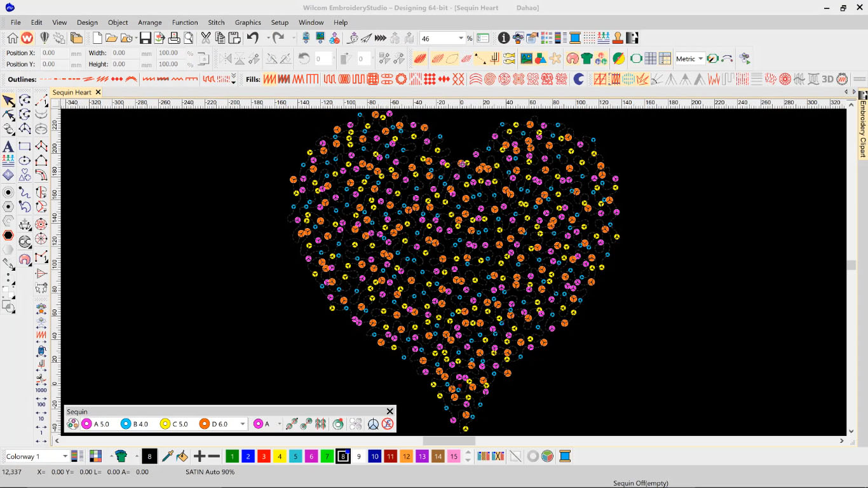This screenshot has height=488, width=868.
Task: Toggle the sequin off crossed icon
Action: click(x=387, y=424)
